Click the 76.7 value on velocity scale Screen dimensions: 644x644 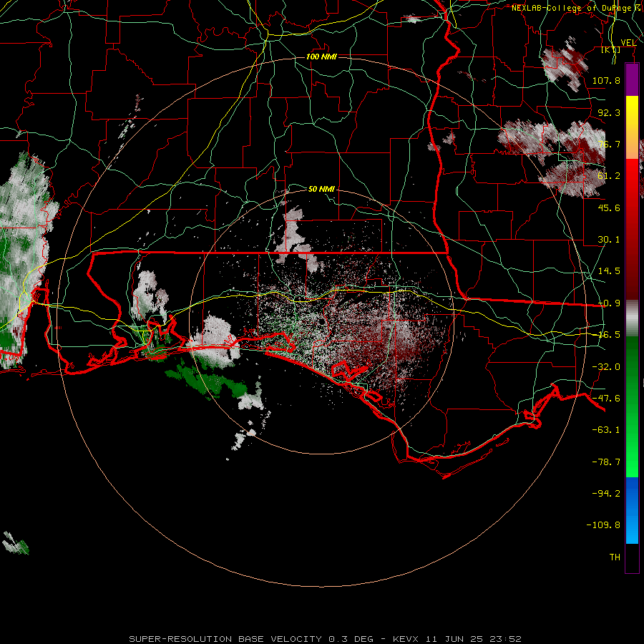pos(609,144)
